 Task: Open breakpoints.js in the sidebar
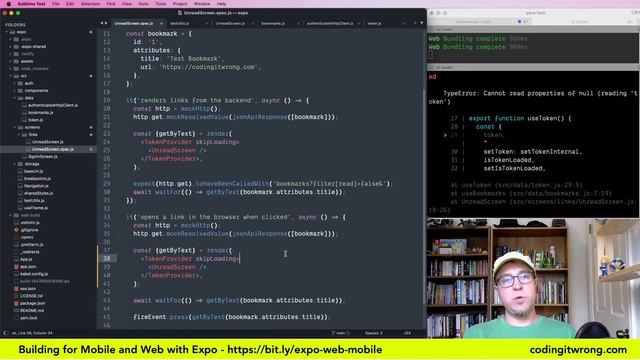point(37,179)
